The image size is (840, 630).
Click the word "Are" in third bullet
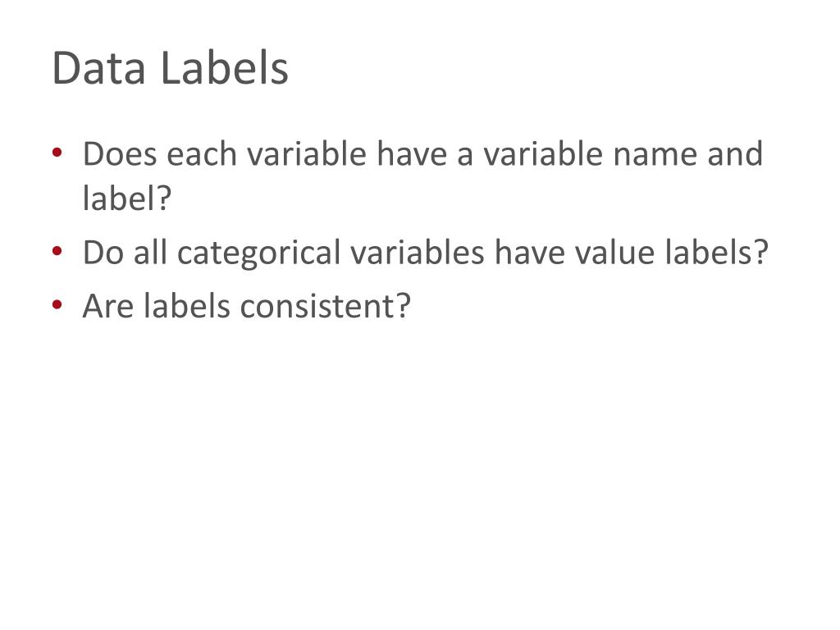(107, 307)
